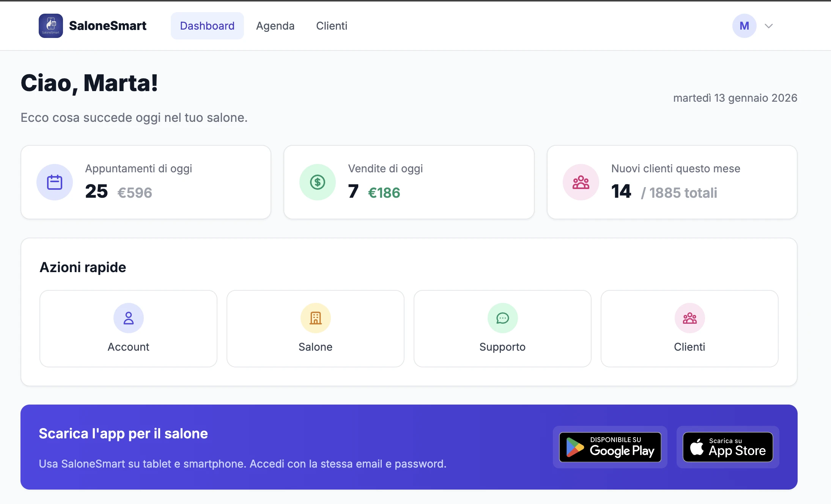Open the Clienti navigation tab
The image size is (831, 504).
[x=332, y=26]
